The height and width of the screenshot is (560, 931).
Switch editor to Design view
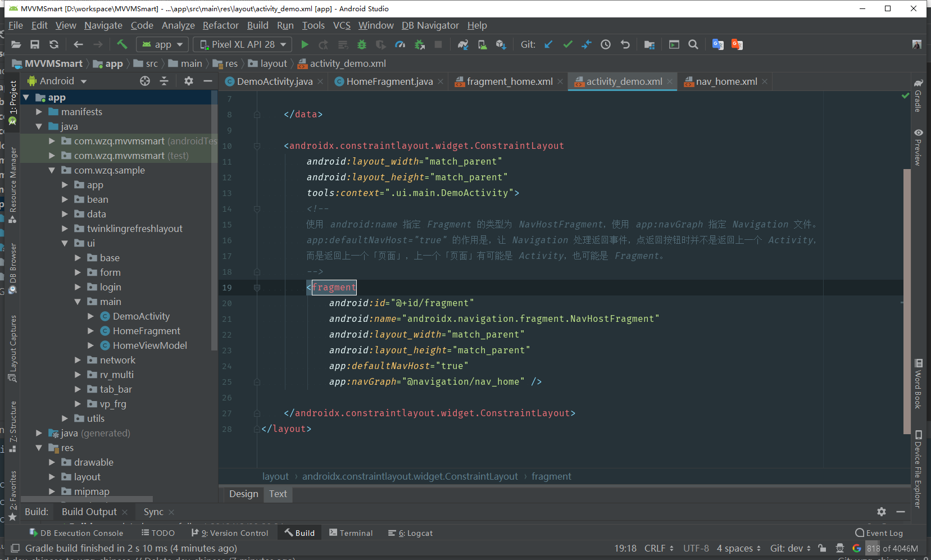pyautogui.click(x=243, y=494)
